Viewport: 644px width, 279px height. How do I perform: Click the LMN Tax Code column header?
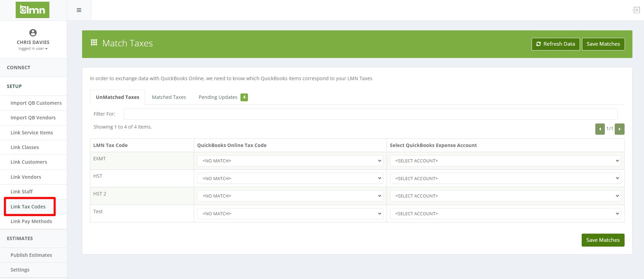click(x=142, y=145)
